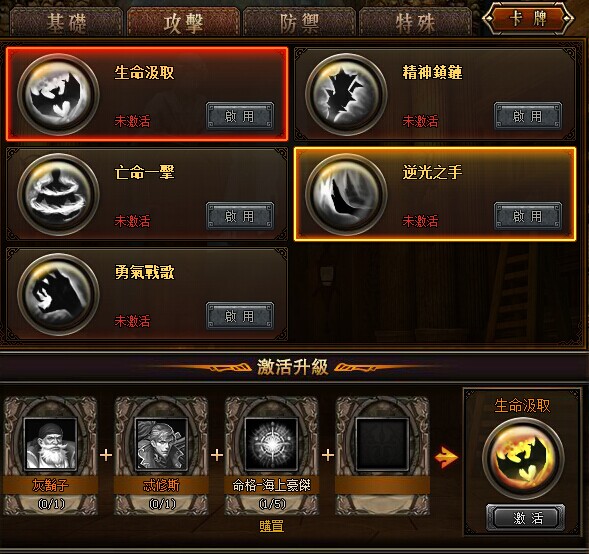Switch to the 基礎 tab
The height and width of the screenshot is (554, 589).
coord(66,23)
